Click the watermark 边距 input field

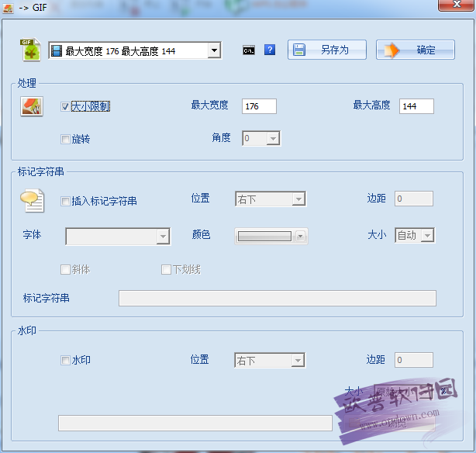pos(414,360)
